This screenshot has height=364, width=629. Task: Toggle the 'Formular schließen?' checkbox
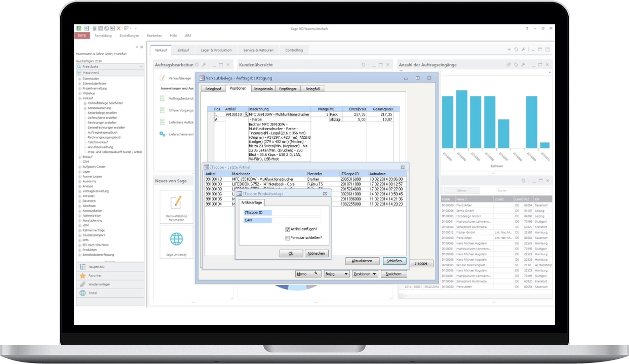[x=287, y=237]
